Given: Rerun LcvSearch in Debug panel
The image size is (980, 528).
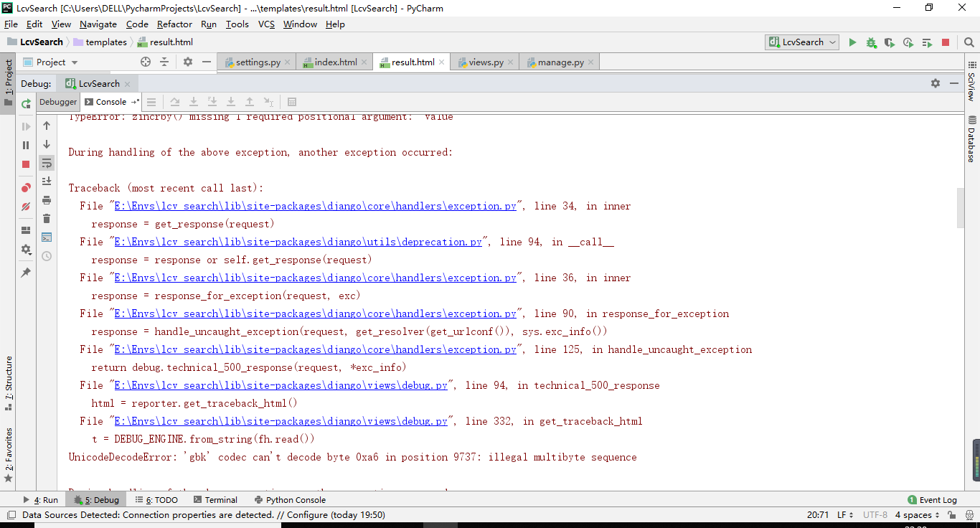Looking at the screenshot, I should tap(26, 104).
